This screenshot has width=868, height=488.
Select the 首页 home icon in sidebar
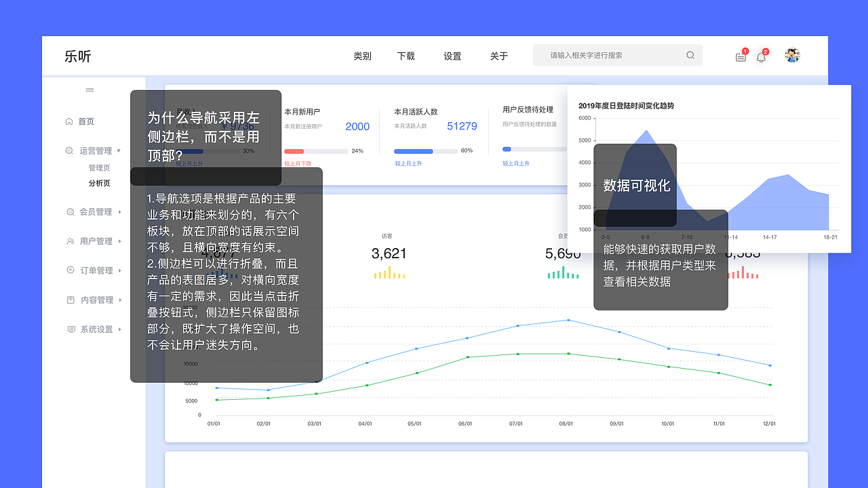coord(68,121)
